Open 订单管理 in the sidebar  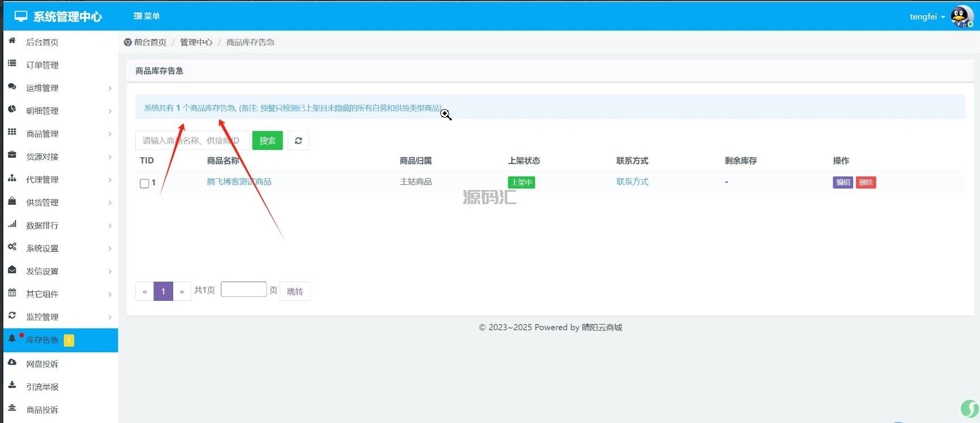[x=42, y=65]
